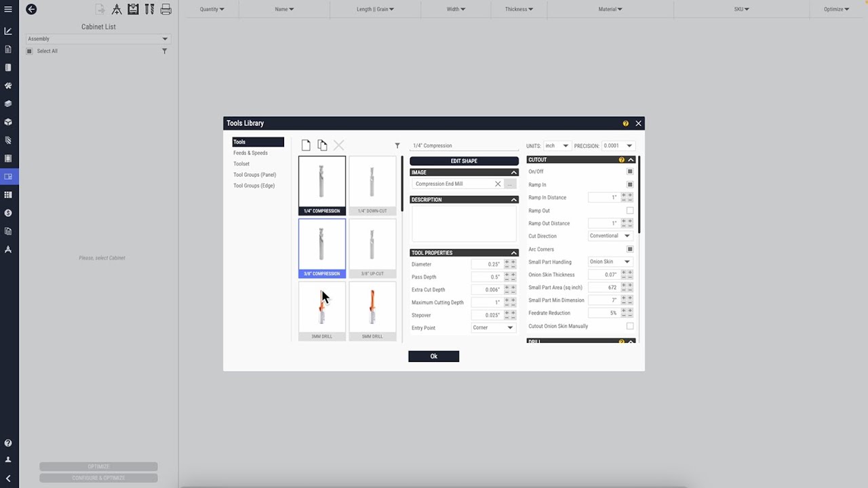Filter the tools list with funnel icon
Screen dimensions: 868x488
click(x=397, y=146)
